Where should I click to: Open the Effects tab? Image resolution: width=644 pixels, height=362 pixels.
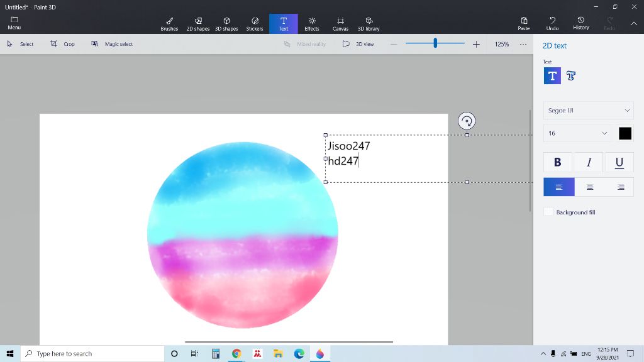[312, 24]
